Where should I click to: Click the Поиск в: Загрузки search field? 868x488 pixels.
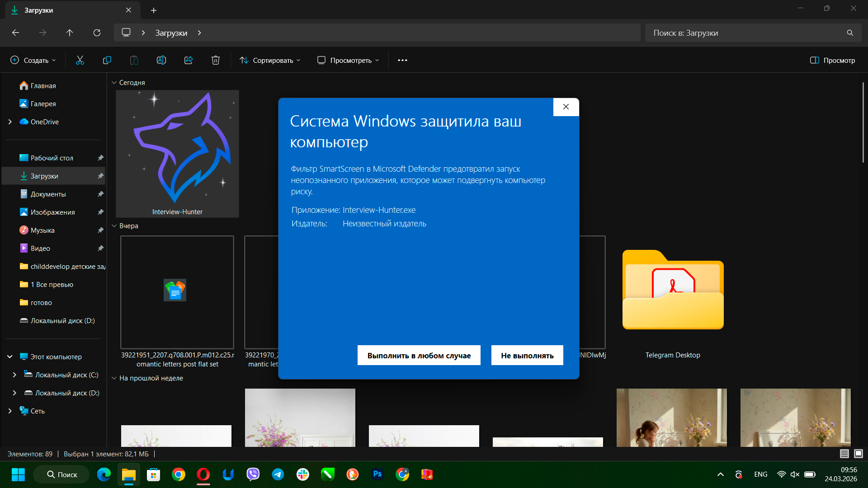click(x=746, y=33)
